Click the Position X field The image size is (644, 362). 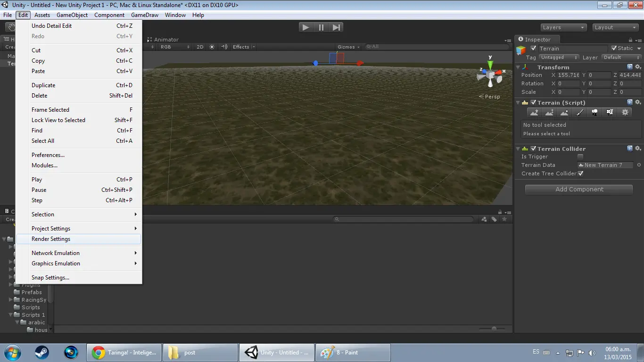tap(568, 75)
